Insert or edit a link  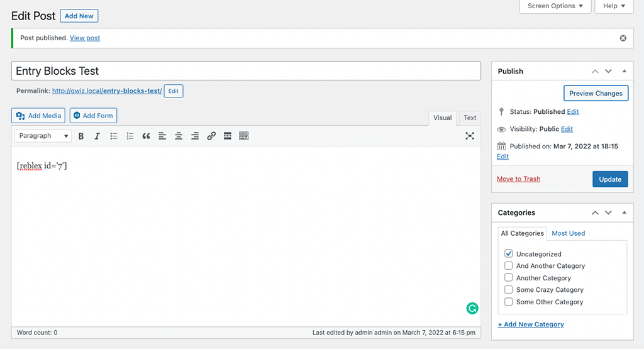click(x=211, y=136)
